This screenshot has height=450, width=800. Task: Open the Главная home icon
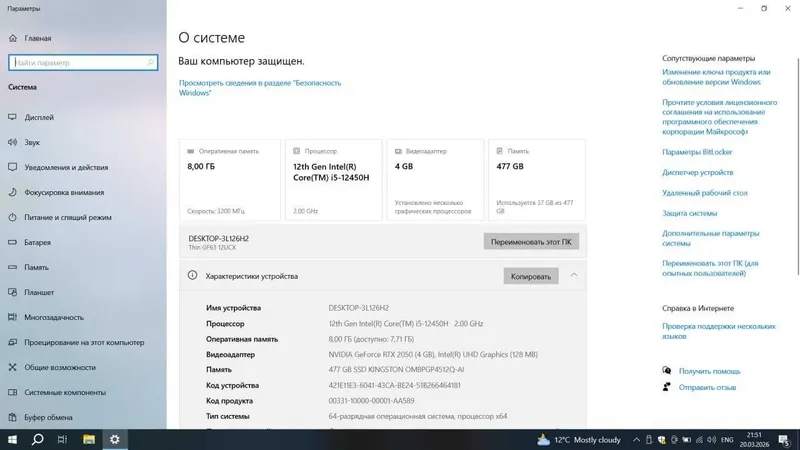(x=13, y=38)
